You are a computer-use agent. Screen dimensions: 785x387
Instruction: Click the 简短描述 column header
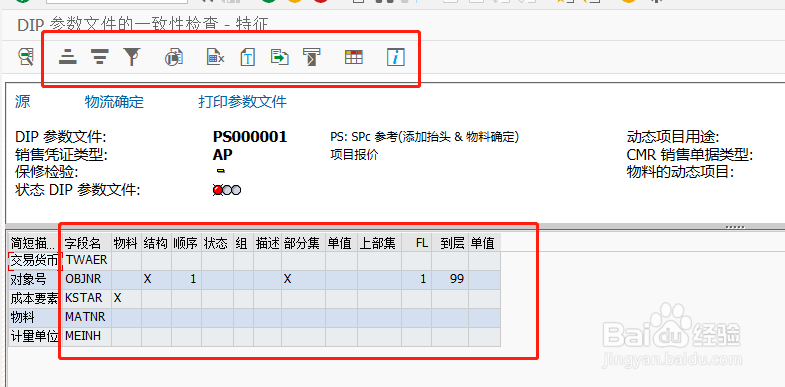[35, 243]
